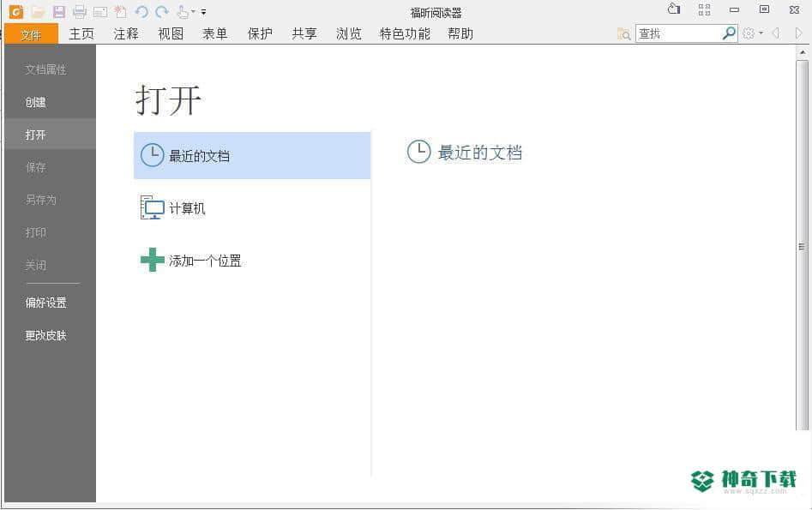812x510 pixels.
Task: Click the vertical scrollbar thumb
Action: 803,245
